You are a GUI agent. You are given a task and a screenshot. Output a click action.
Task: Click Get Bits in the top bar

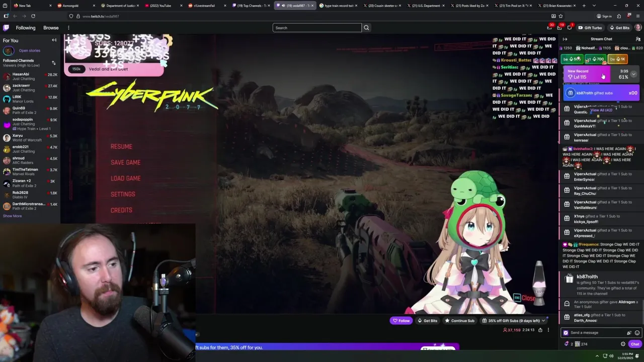(x=619, y=28)
